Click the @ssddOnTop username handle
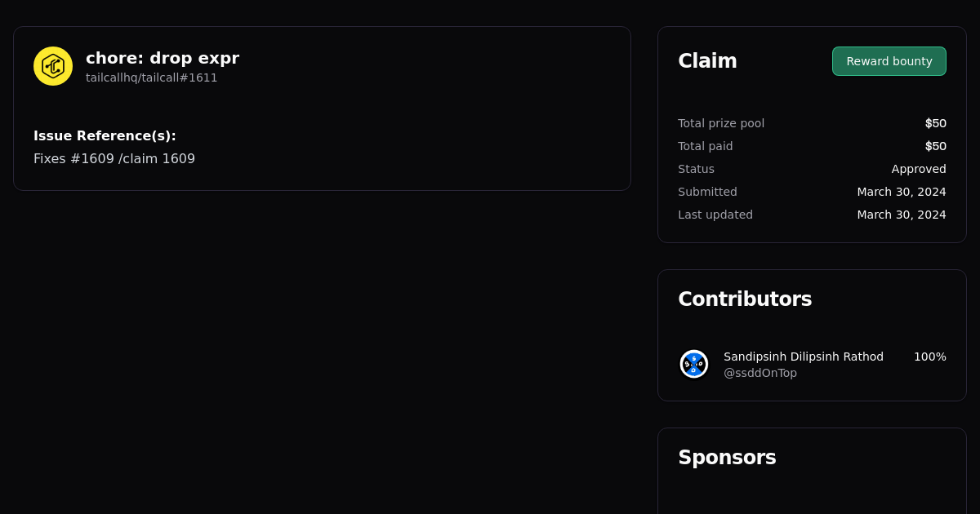This screenshot has height=514, width=980. tap(759, 373)
